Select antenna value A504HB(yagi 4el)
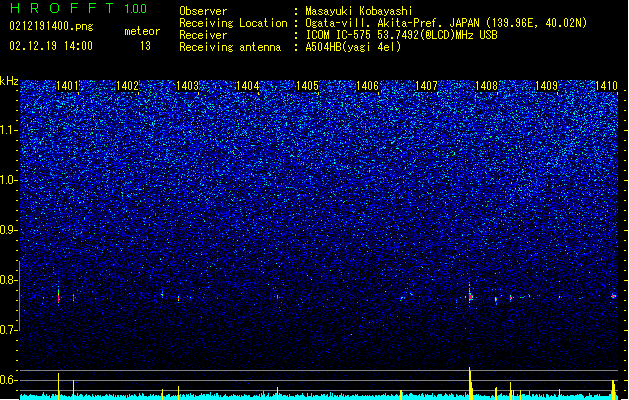Viewport: 629px width, 400px height. point(353,47)
